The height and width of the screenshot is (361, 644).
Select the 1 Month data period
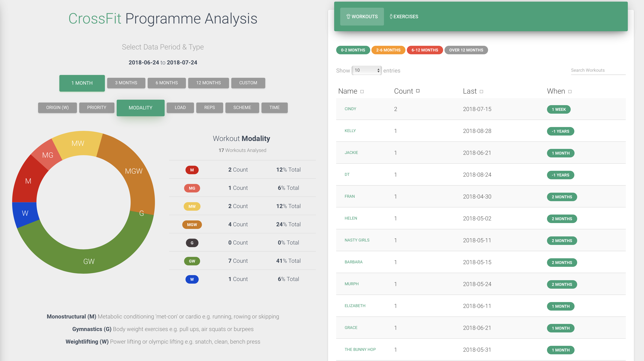(x=82, y=83)
